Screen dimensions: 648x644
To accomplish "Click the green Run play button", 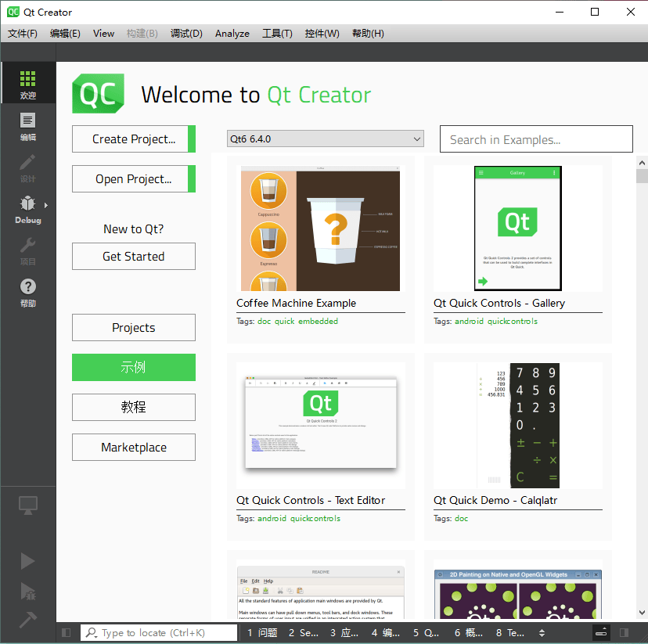I will coord(27,561).
